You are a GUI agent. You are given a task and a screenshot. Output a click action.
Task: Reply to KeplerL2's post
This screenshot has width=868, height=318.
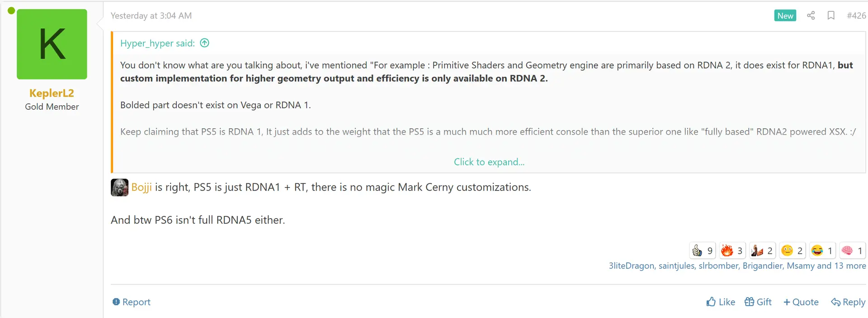848,302
